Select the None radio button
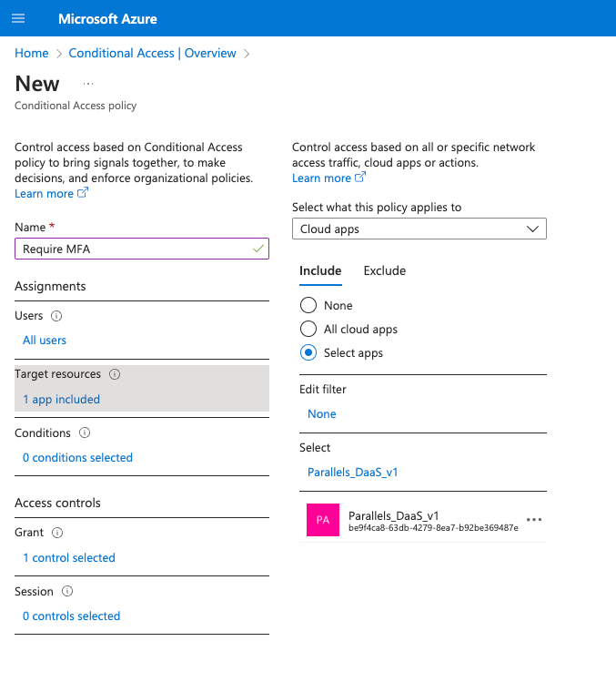This screenshot has width=616, height=682. (x=308, y=306)
